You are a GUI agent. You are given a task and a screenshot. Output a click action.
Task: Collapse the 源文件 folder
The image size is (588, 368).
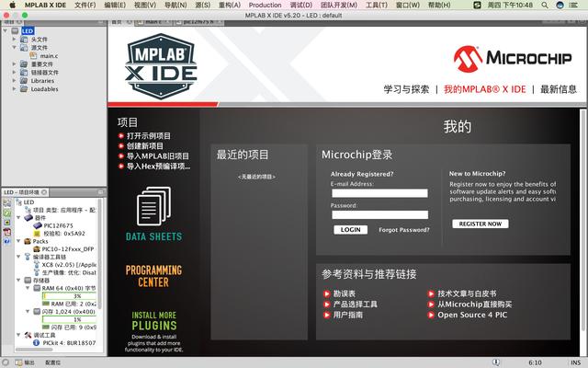pos(15,47)
